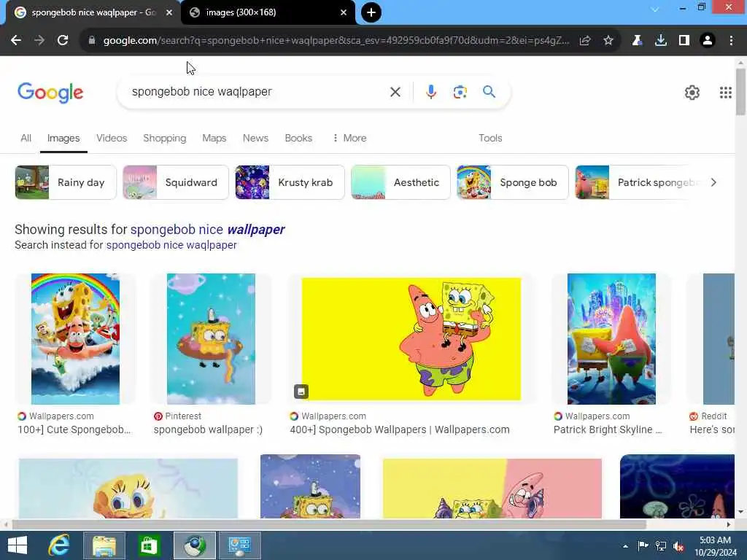
Task: Bookmark this page with the star icon
Action: 608,41
